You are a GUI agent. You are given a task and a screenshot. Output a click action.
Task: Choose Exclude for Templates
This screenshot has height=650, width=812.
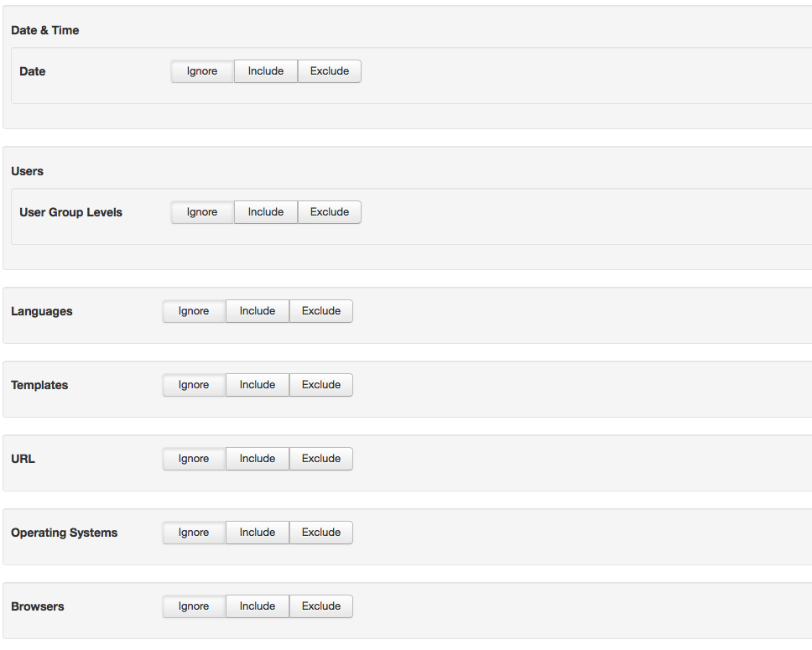321,385
